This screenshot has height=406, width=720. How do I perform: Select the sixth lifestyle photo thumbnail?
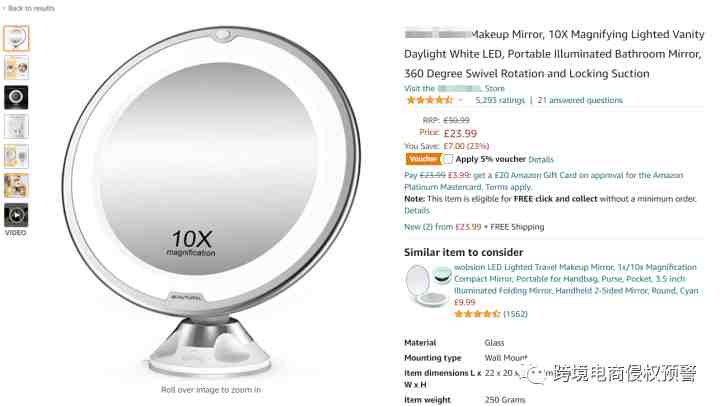(x=16, y=185)
